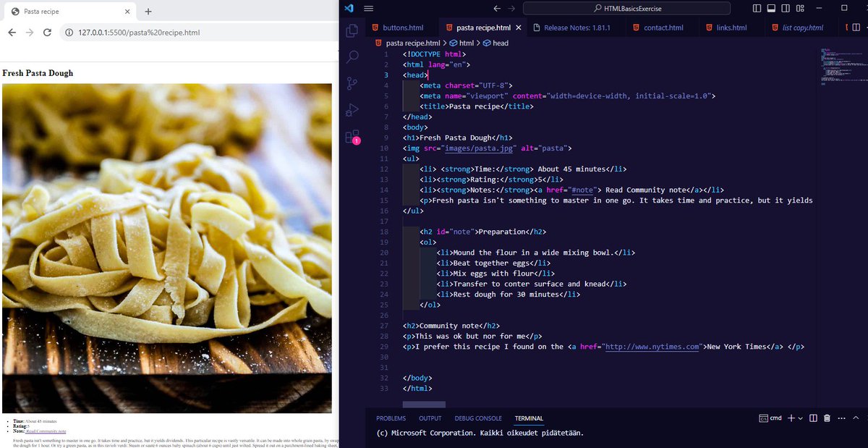Open terminal panel more actions menu

click(841, 418)
